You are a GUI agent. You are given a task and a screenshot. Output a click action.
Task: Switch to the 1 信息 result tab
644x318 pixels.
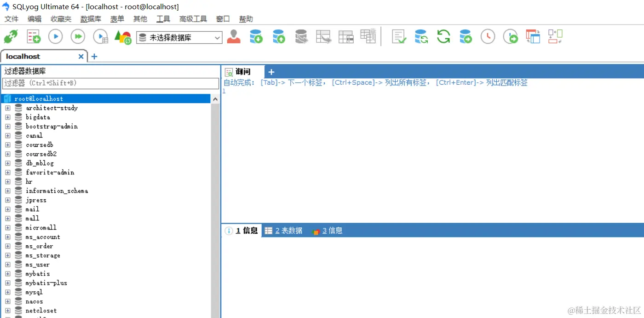click(241, 231)
